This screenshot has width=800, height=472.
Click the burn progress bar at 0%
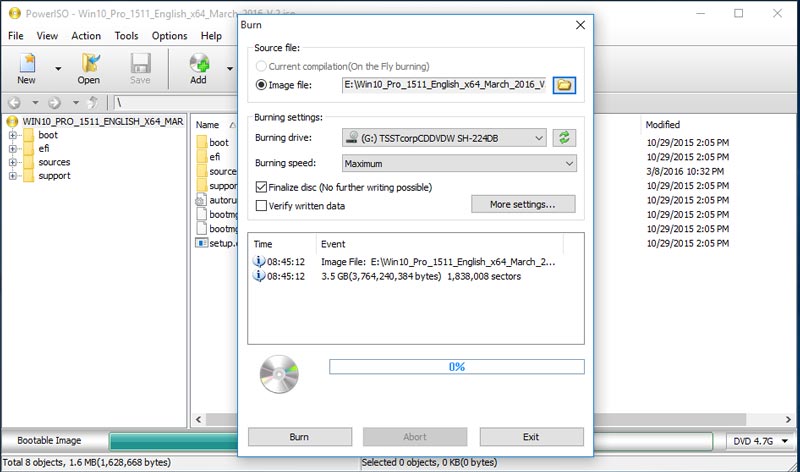tap(457, 366)
